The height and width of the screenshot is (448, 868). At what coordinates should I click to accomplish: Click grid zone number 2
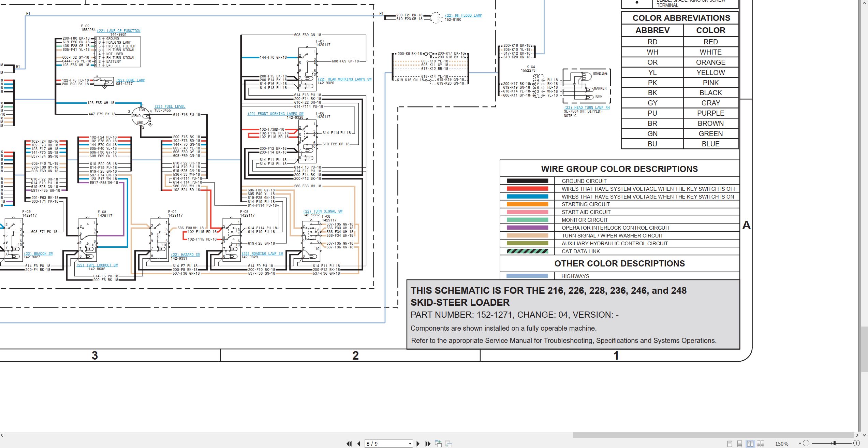[355, 356]
